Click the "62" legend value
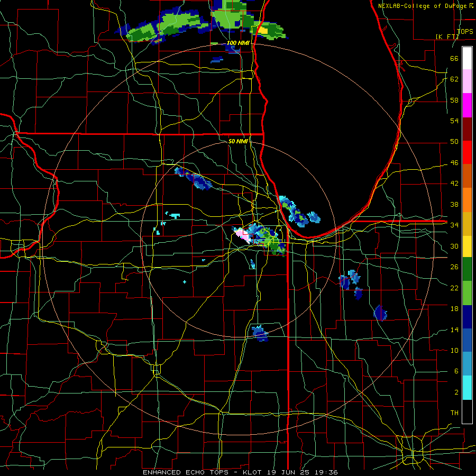476x476 pixels. 454,79
